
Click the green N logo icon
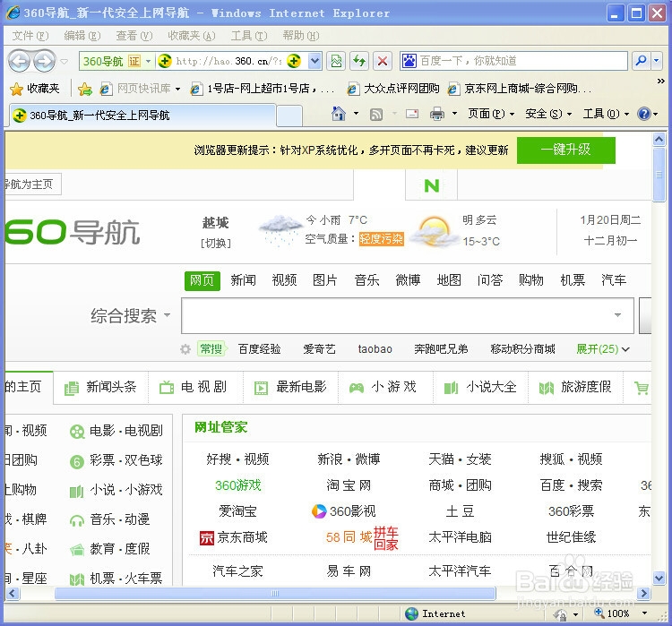coord(432,185)
